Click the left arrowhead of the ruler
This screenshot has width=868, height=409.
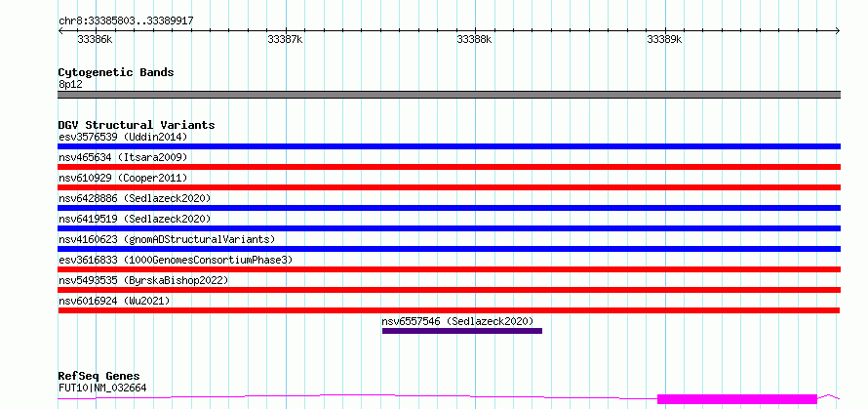pyautogui.click(x=60, y=31)
